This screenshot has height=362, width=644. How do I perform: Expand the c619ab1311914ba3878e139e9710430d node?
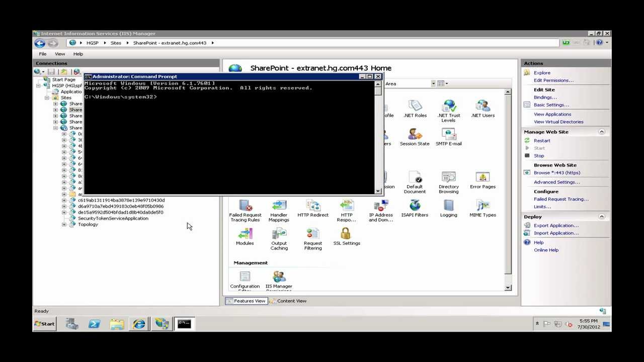point(64,201)
